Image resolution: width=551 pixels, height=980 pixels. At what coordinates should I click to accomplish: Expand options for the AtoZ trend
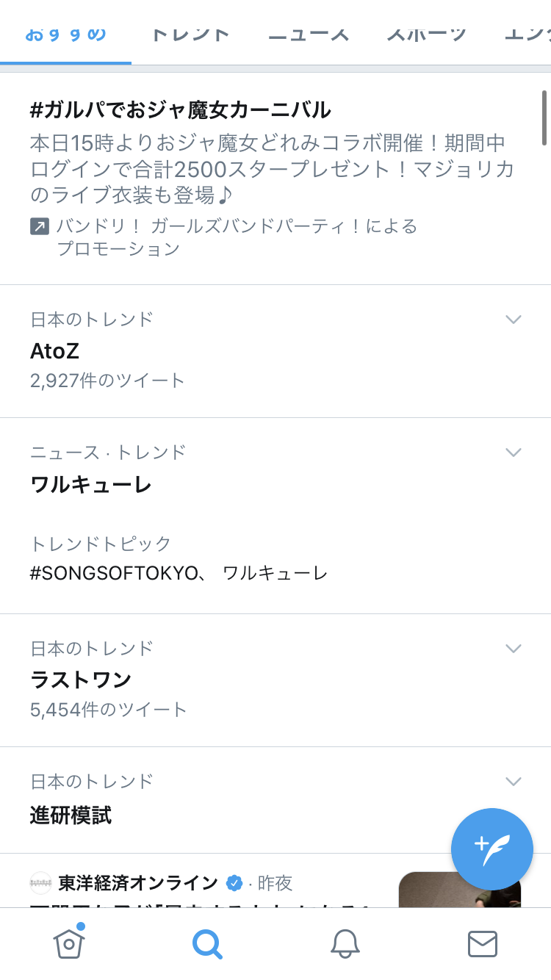pyautogui.click(x=514, y=320)
